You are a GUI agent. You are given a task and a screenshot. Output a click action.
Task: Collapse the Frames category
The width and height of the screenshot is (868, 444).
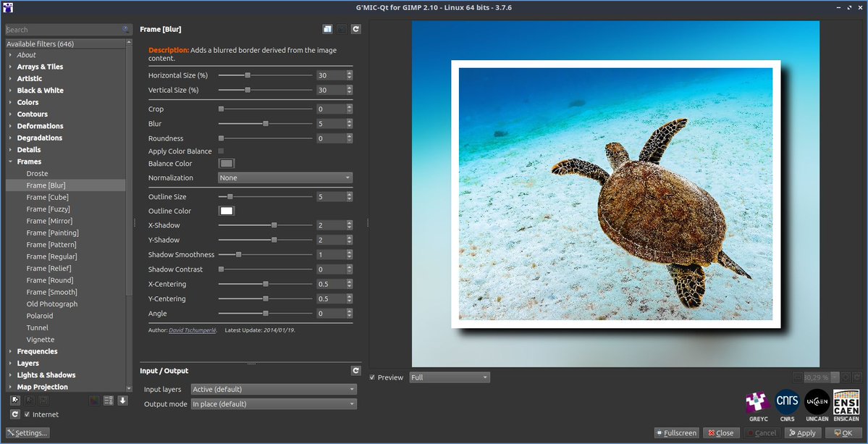(x=11, y=162)
